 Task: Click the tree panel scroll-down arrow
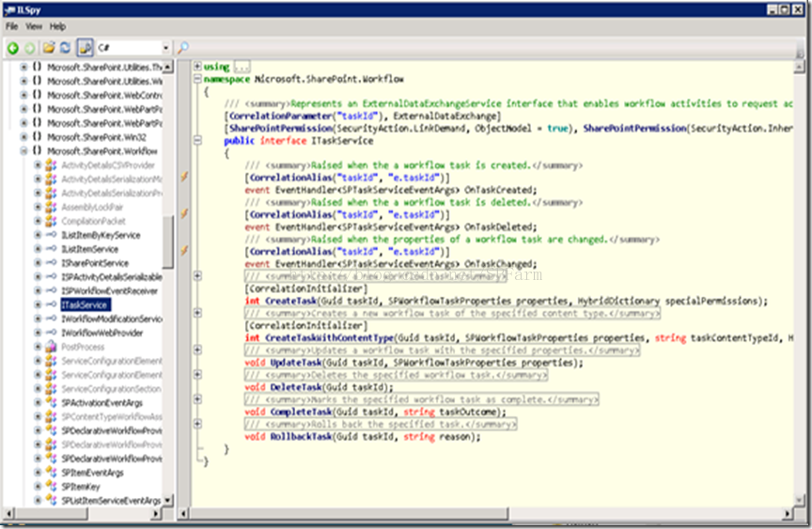[x=168, y=501]
